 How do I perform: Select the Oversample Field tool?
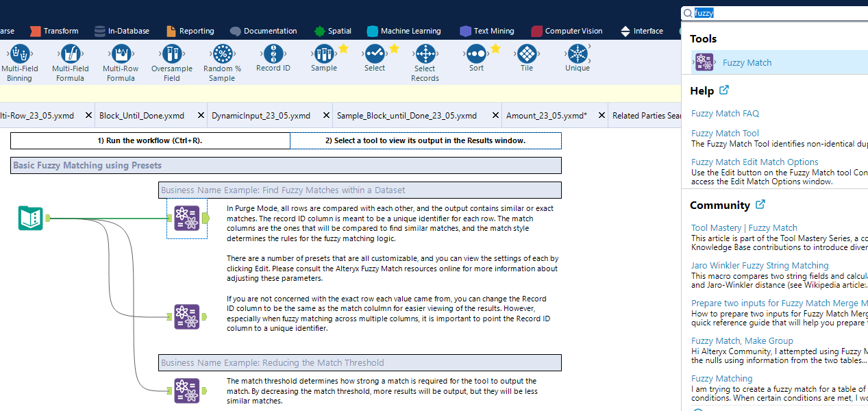[171, 55]
